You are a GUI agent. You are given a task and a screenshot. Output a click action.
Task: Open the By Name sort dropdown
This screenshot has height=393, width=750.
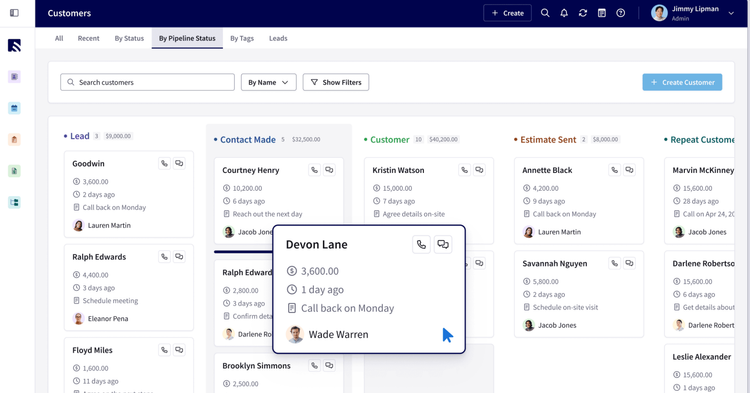[268, 82]
